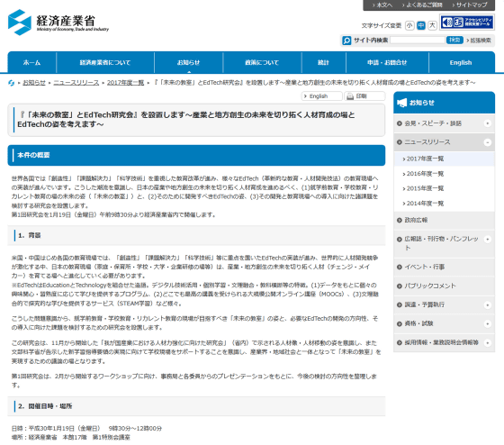Click the English page version button
Image resolution: width=504 pixels, height=445 pixels.
click(x=322, y=96)
